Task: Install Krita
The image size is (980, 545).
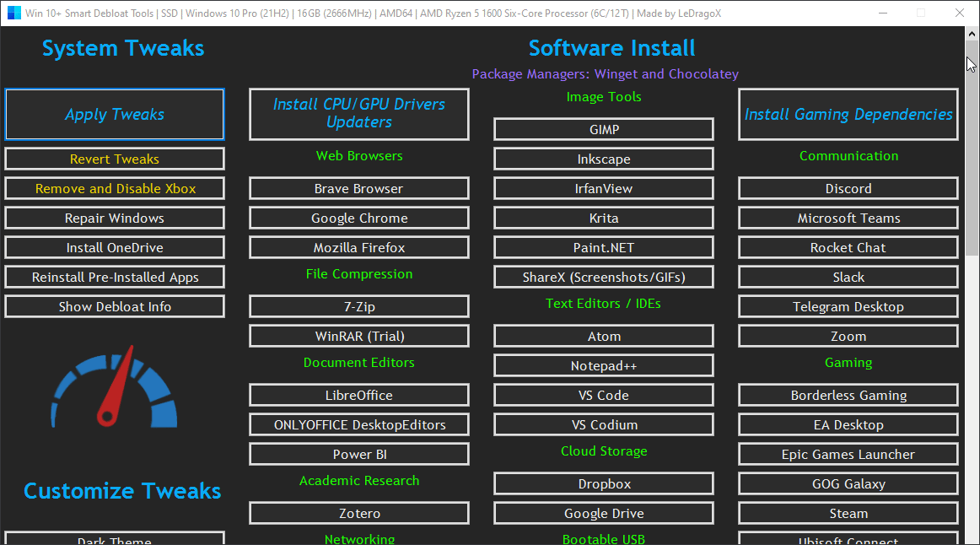Action: 604,219
